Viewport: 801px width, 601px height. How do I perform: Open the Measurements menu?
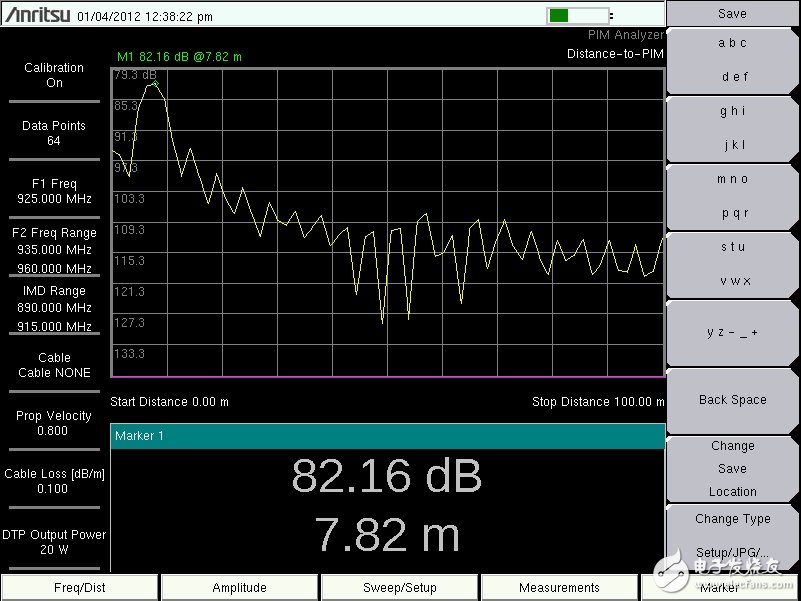(559, 588)
